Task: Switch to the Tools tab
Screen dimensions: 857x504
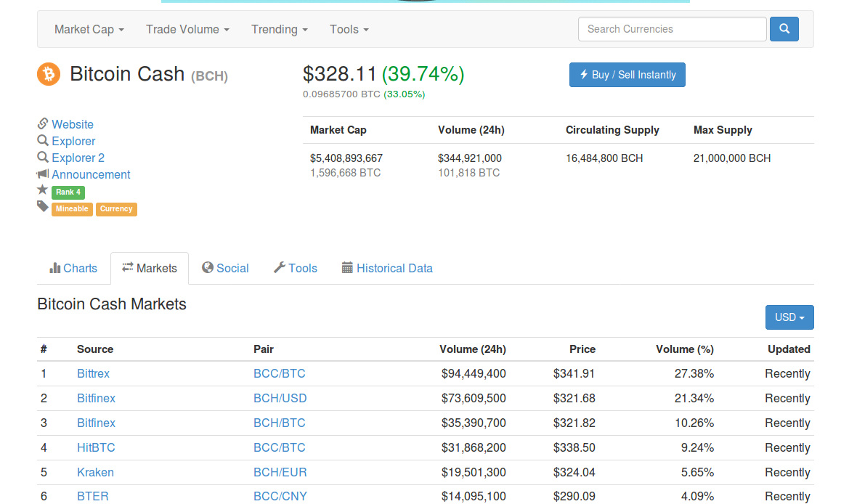Action: coord(296,269)
